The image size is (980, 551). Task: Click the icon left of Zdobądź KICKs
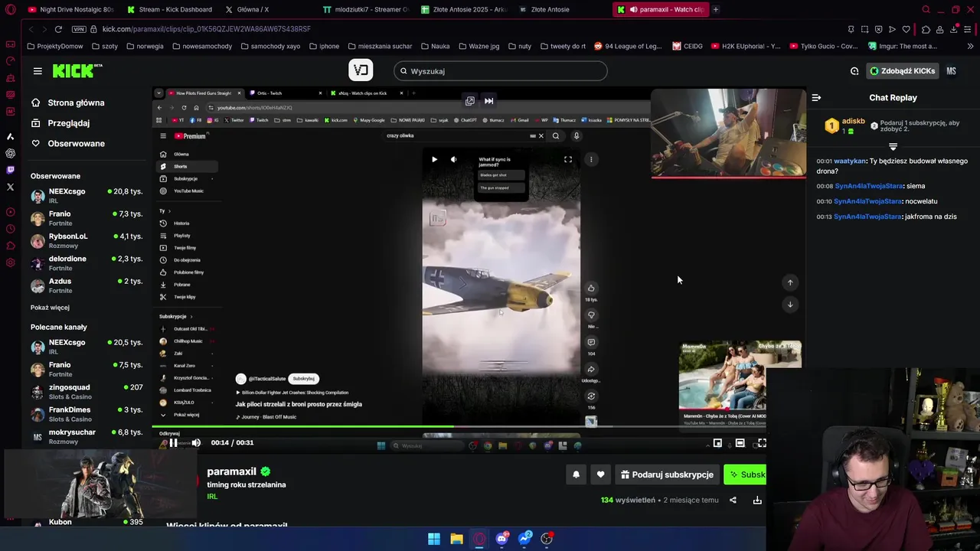click(854, 71)
